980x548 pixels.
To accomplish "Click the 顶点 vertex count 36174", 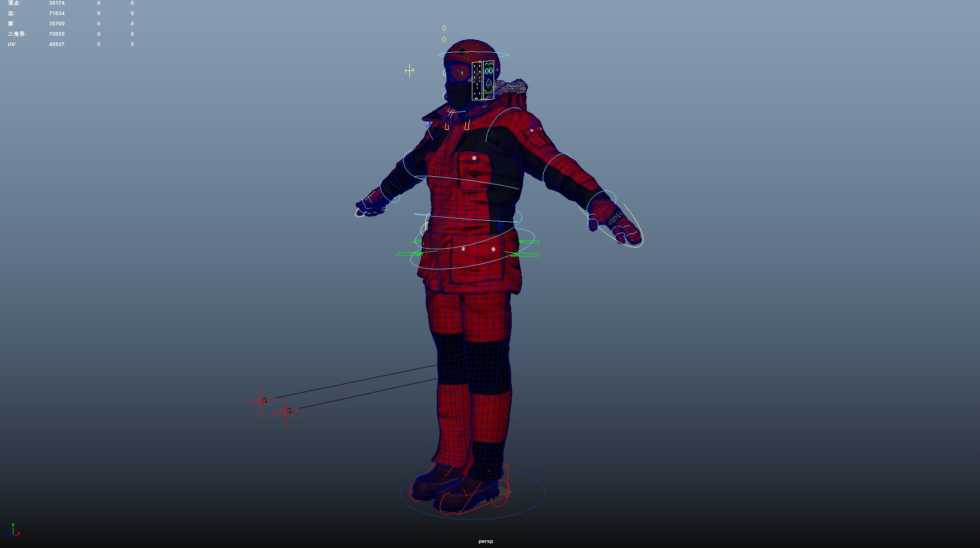I will pos(57,3).
